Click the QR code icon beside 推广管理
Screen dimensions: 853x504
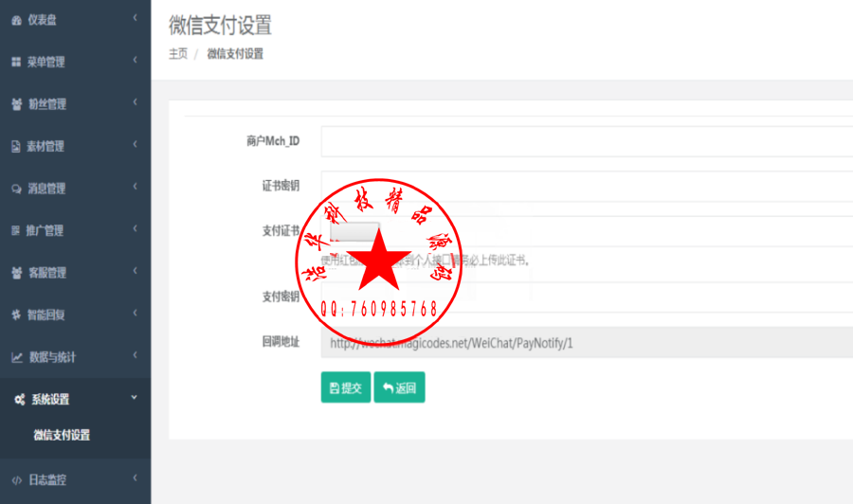[x=16, y=230]
